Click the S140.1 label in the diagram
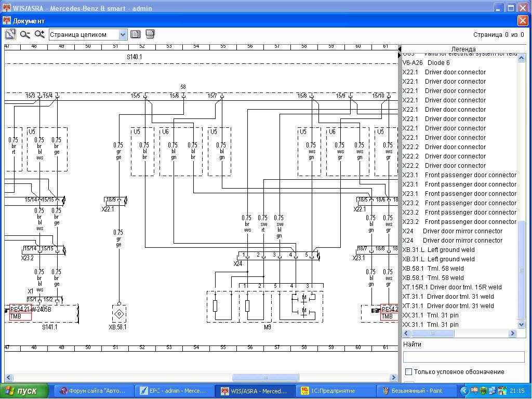 point(135,57)
